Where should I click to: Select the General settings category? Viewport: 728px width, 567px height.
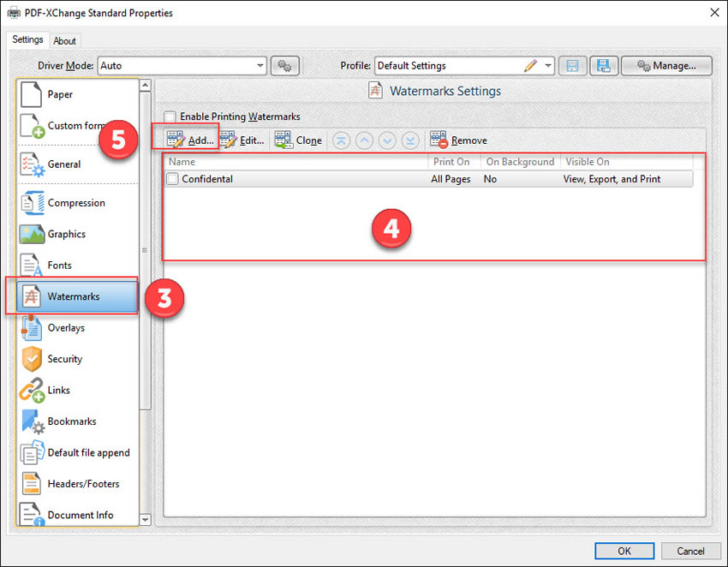78,164
